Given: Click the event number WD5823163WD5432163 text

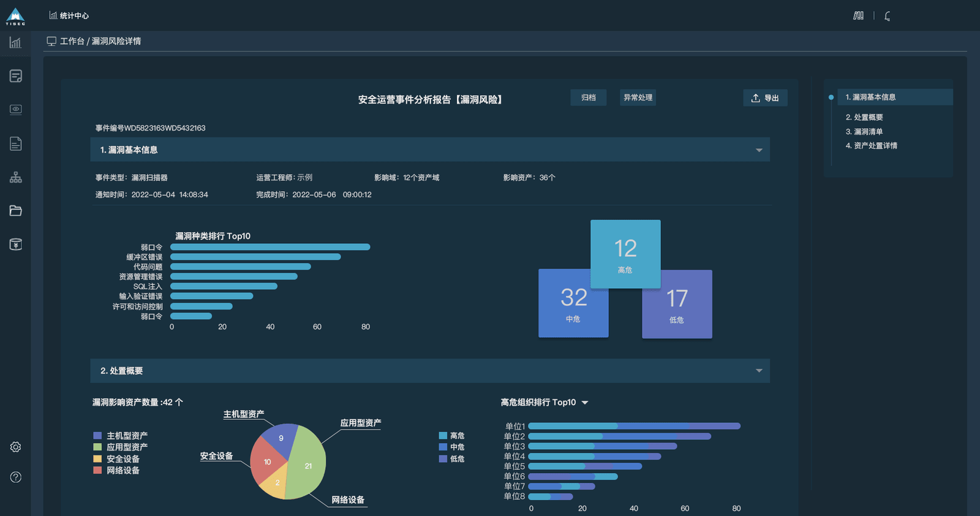Looking at the screenshot, I should click(x=165, y=128).
